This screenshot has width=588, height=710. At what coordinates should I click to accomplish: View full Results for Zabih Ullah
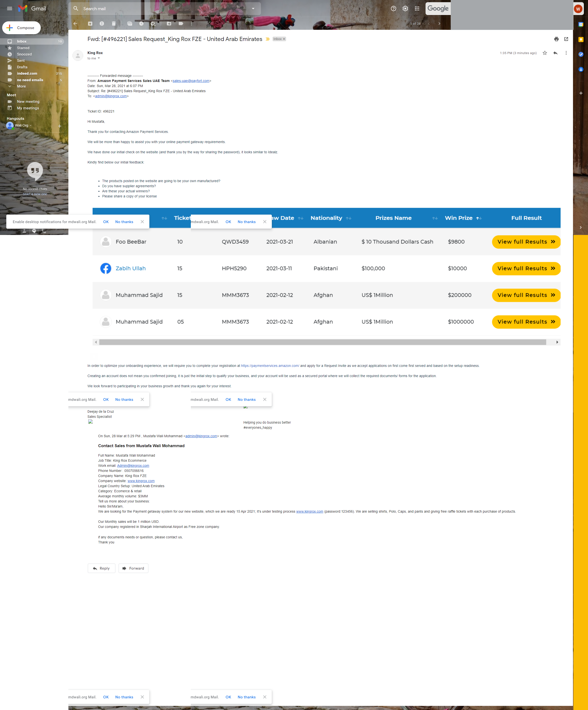tap(526, 268)
